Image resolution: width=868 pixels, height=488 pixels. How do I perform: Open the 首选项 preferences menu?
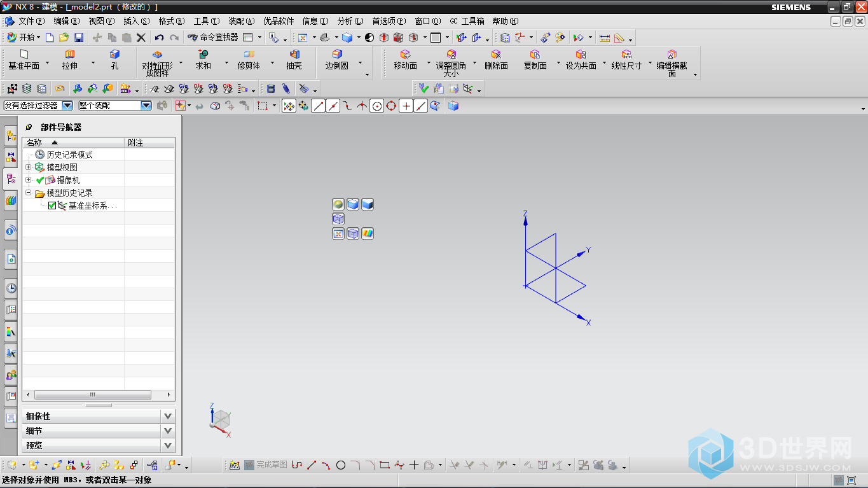[x=389, y=21]
